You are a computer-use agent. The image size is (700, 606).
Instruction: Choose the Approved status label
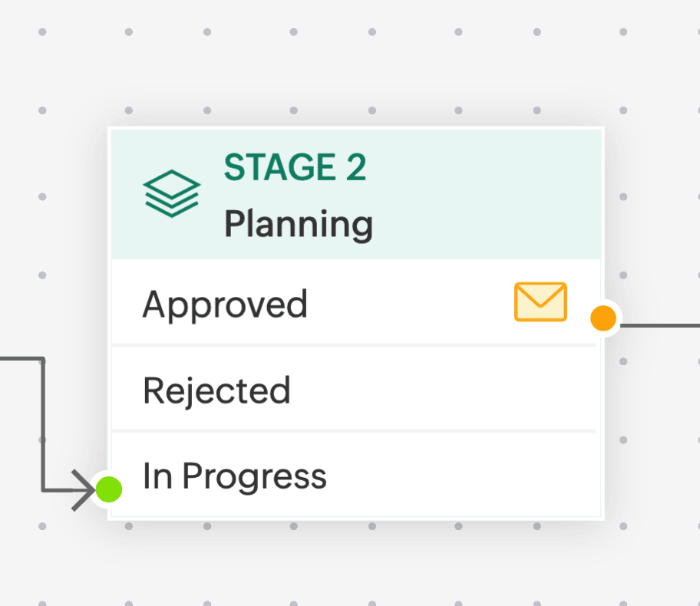225,304
